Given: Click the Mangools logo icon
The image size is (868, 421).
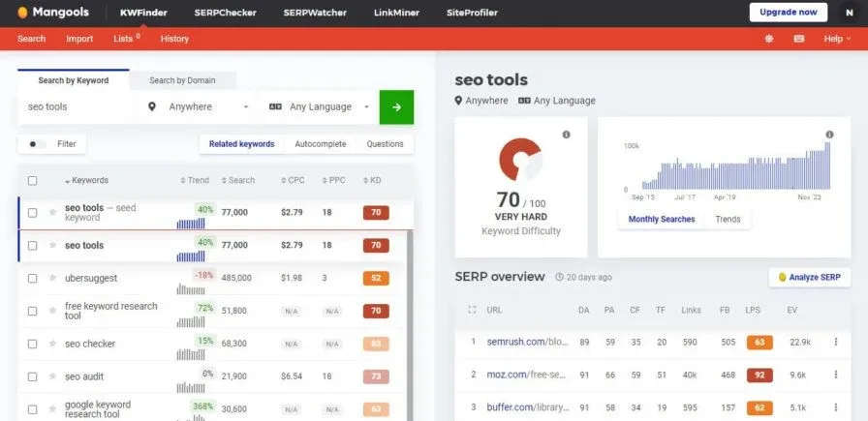Looking at the screenshot, I should (x=22, y=13).
